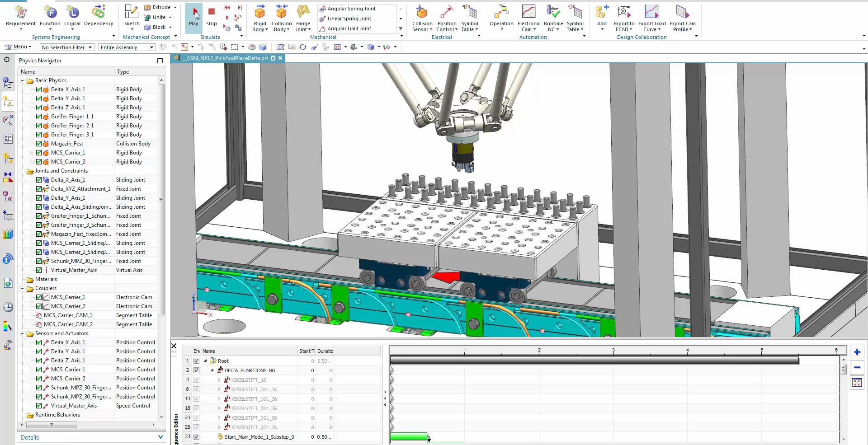Collapse the Joints and Constraints tree node
This screenshot has width=868, height=445.
click(x=23, y=171)
